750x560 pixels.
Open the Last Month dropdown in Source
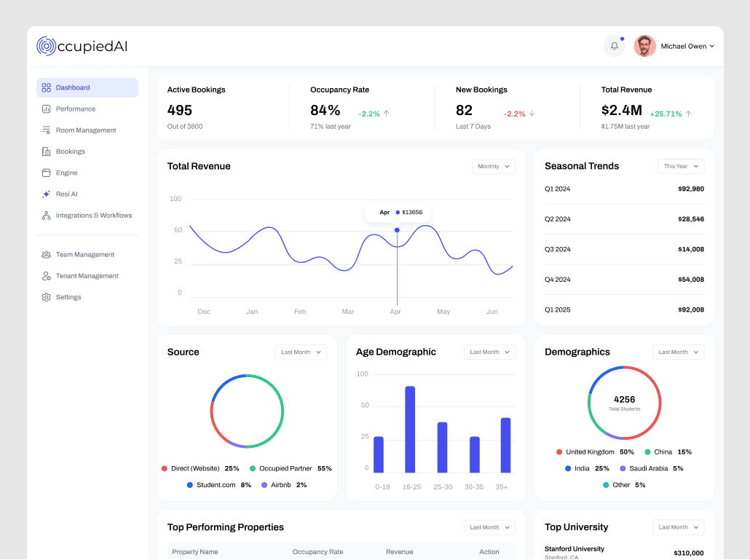click(301, 352)
